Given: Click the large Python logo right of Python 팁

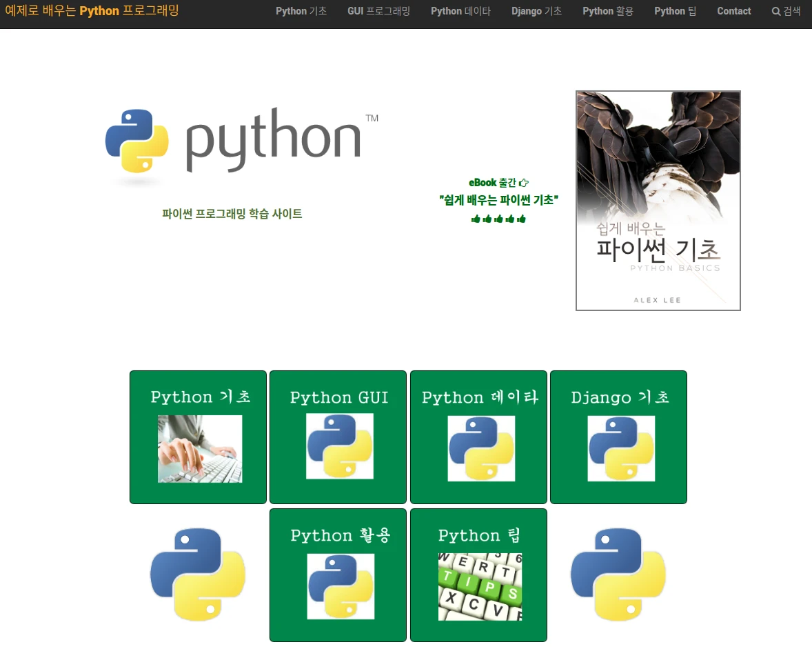Looking at the screenshot, I should coord(618,575).
